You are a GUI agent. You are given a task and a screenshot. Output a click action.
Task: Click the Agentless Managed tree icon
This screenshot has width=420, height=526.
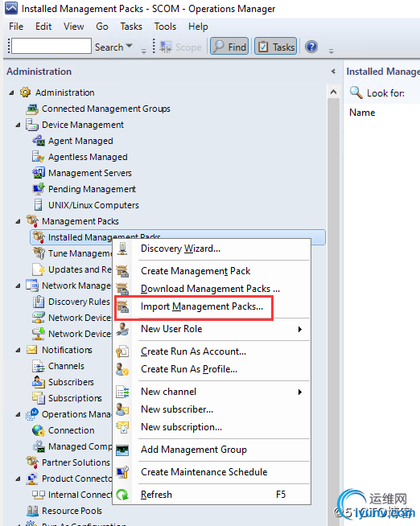(39, 157)
